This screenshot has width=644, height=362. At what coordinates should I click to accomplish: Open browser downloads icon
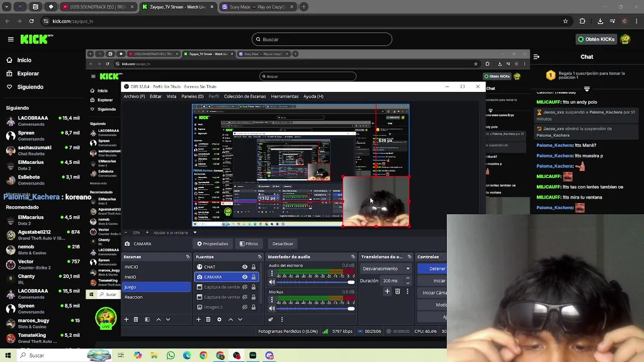coord(600,21)
